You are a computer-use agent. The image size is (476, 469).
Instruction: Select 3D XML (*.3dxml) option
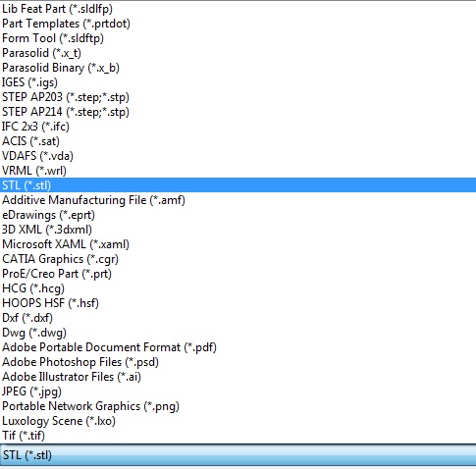coord(238,230)
